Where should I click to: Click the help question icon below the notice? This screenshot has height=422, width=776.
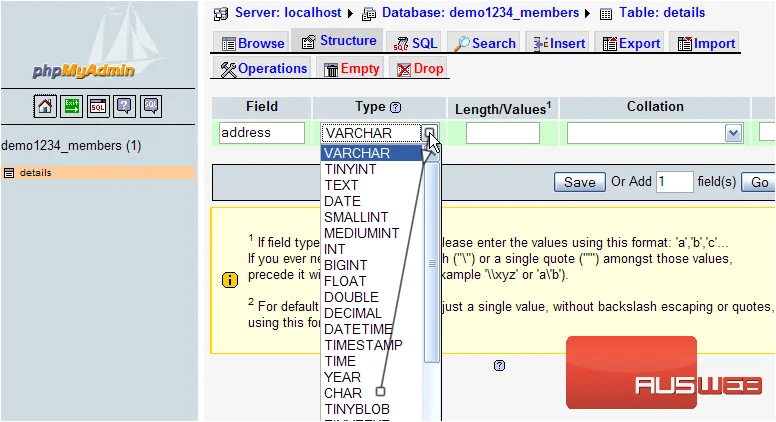(499, 366)
